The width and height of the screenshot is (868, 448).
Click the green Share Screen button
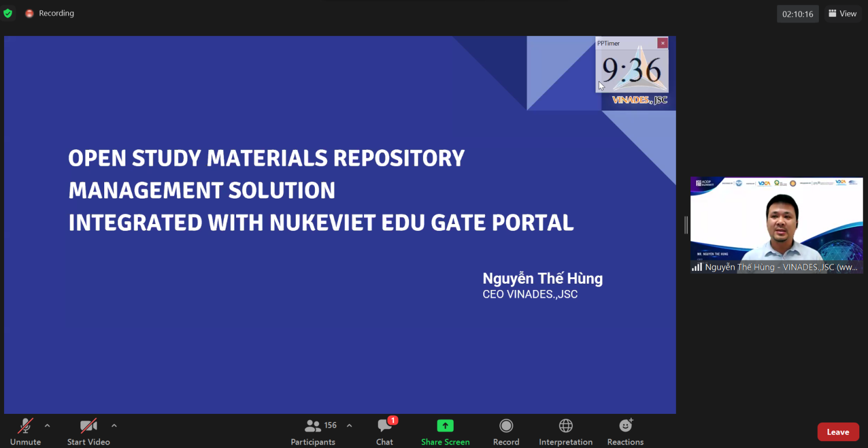(445, 432)
